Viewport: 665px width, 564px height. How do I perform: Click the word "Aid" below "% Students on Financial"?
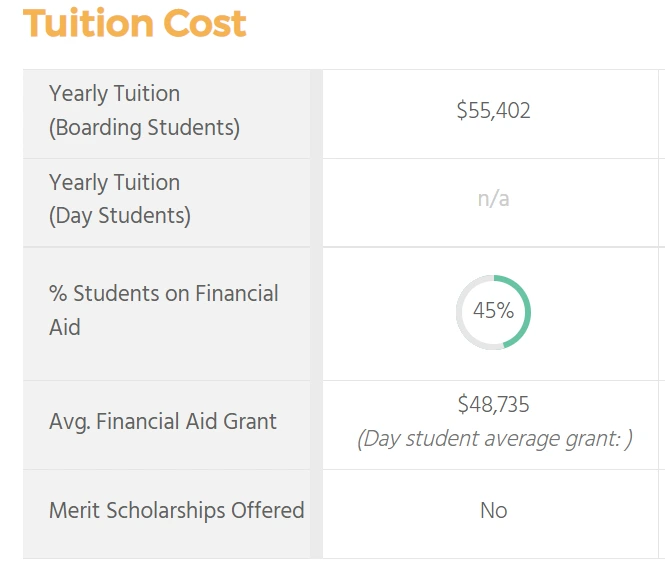pos(64,328)
